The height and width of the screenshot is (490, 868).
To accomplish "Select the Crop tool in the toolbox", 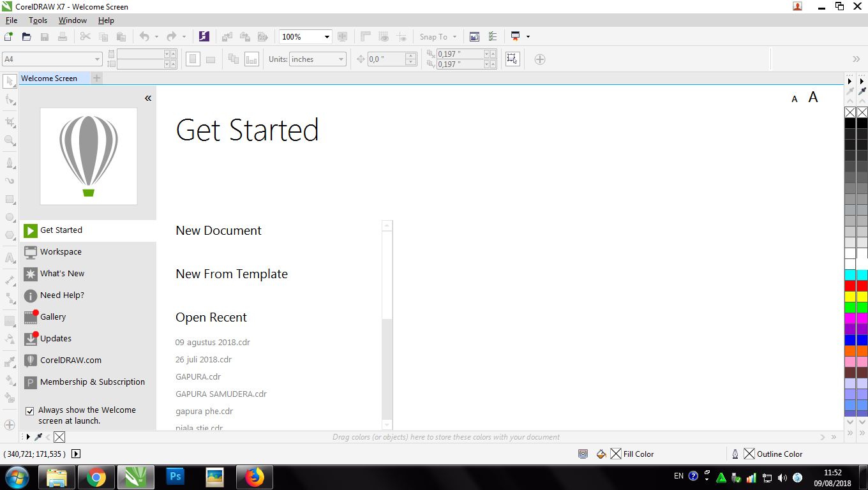I will point(10,121).
